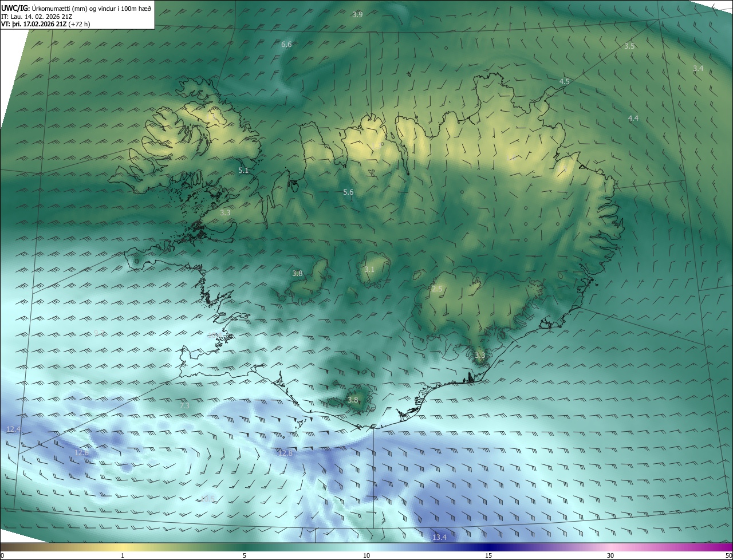Click the 3.5 value label on the map

pyautogui.click(x=629, y=46)
